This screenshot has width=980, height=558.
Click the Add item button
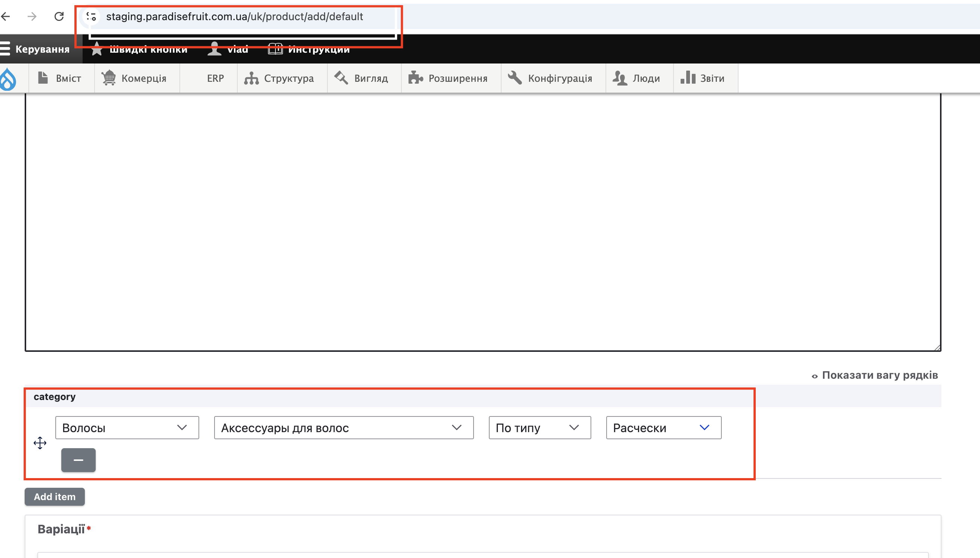tap(55, 497)
